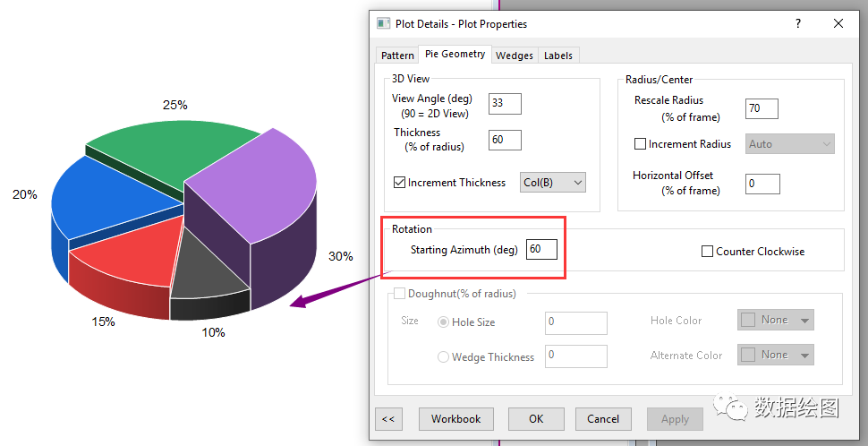Enable the Counter Clockwise checkbox

(707, 252)
